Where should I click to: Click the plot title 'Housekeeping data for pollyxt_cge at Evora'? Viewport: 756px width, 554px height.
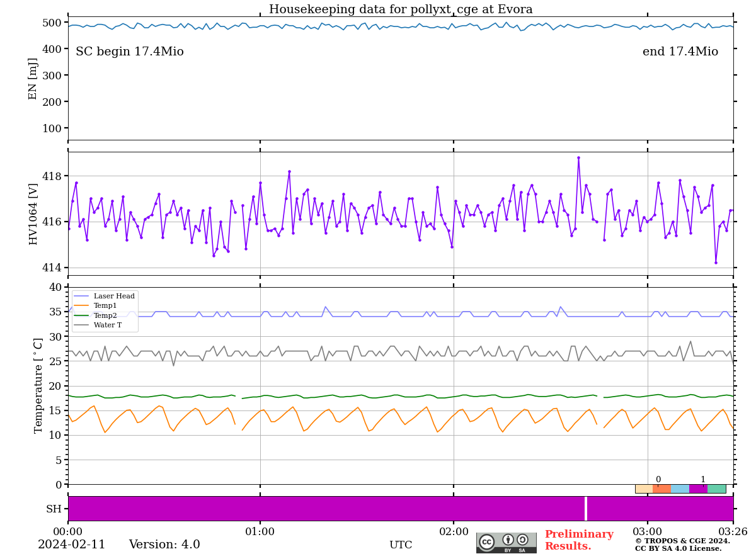[401, 9]
